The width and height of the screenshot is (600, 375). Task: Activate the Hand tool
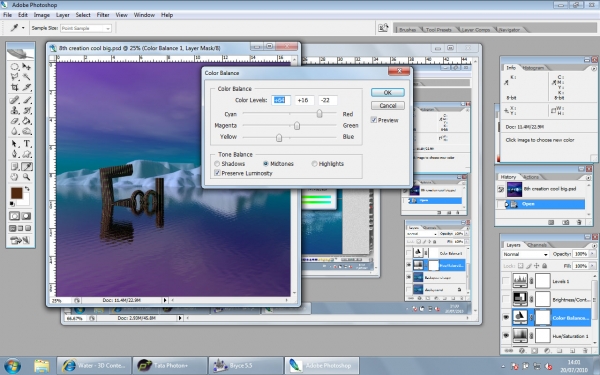click(x=15, y=177)
